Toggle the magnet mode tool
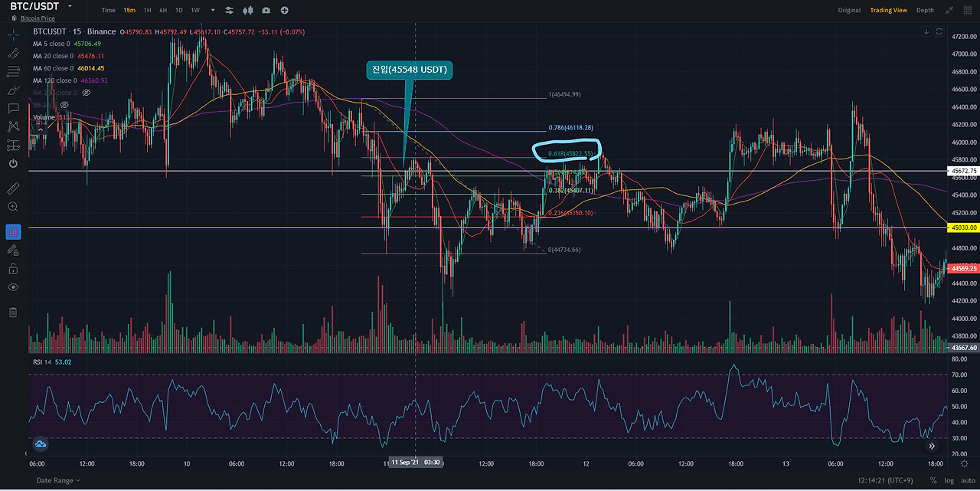This screenshot has width=980, height=491. [13, 231]
